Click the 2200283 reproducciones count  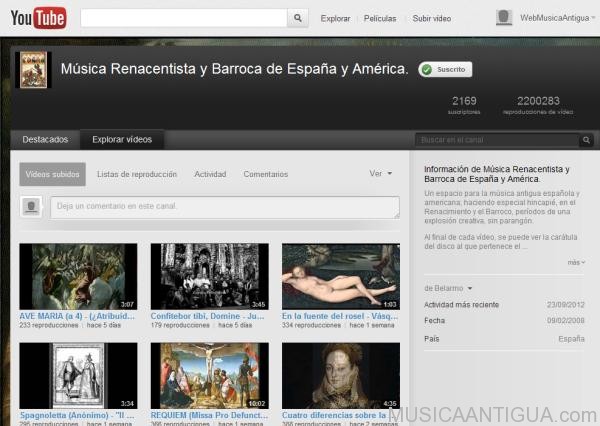(538, 105)
